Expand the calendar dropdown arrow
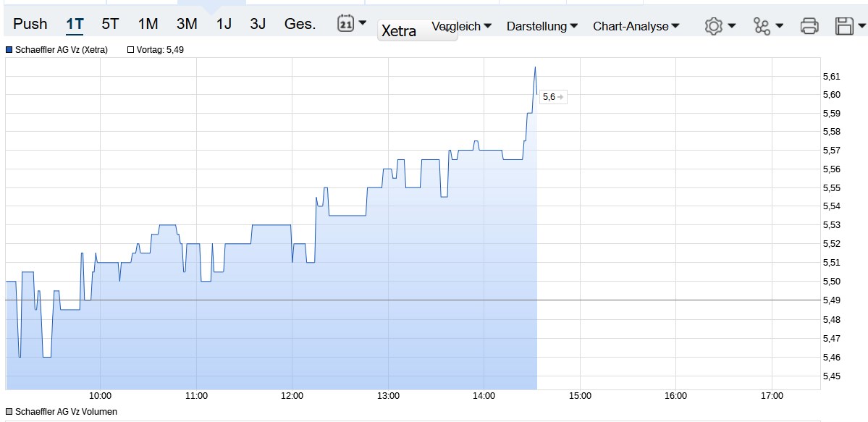The height and width of the screenshot is (422, 868). pos(362,23)
